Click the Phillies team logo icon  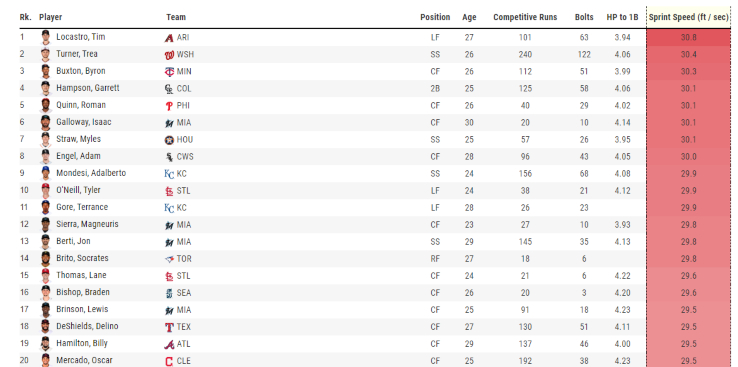tap(169, 106)
